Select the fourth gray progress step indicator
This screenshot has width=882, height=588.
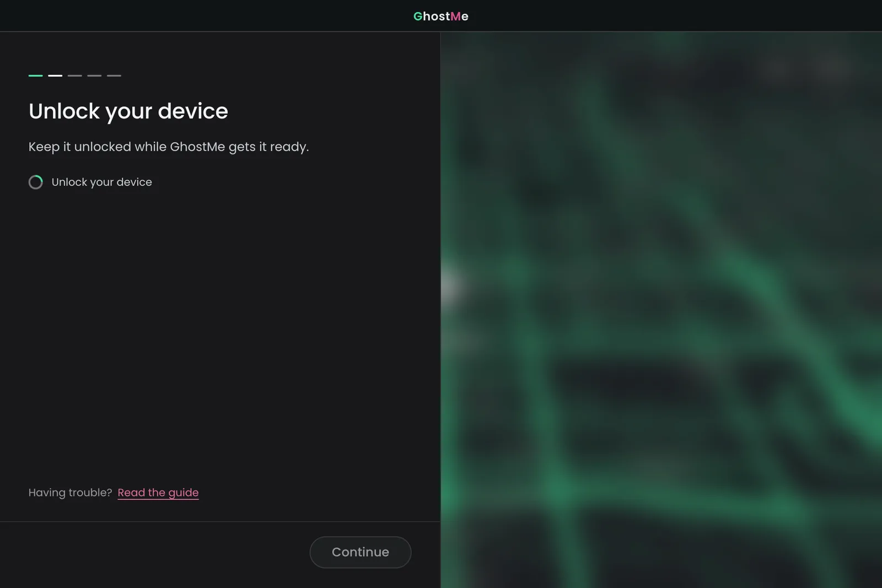[x=94, y=75]
